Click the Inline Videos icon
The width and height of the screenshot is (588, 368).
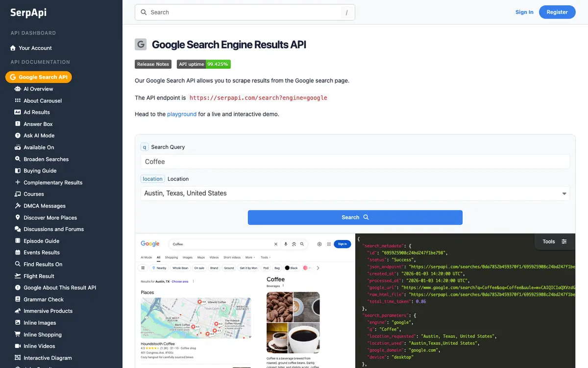click(x=18, y=346)
